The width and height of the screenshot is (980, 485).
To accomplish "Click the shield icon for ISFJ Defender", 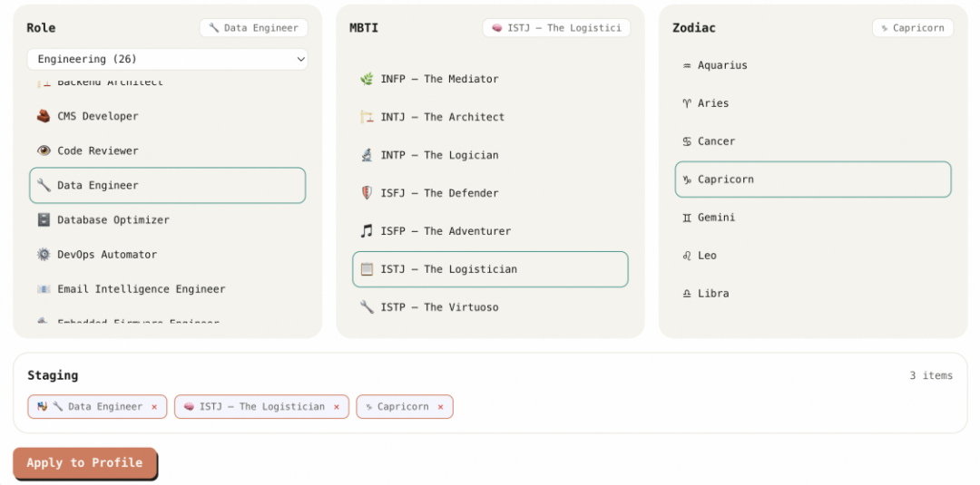I will (367, 193).
